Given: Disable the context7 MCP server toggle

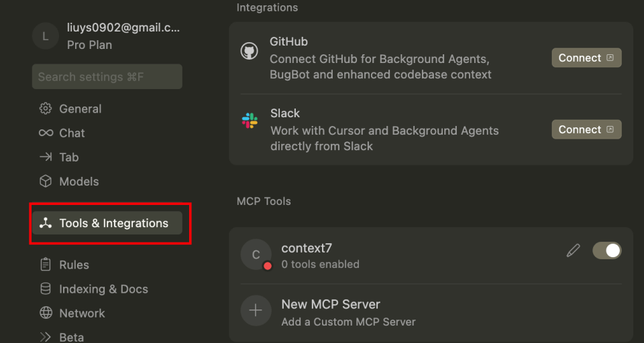Looking at the screenshot, I should pyautogui.click(x=606, y=251).
